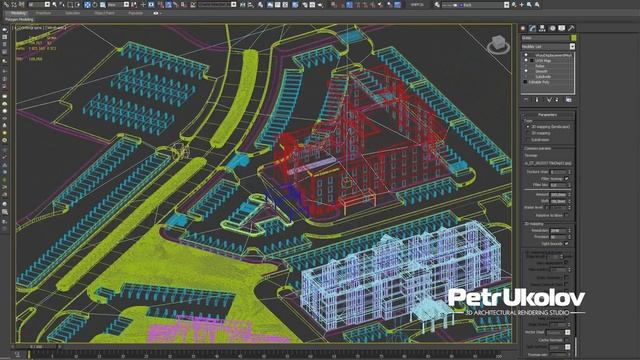640x360 pixels.
Task: Click the Align tool icon
Action: coord(251,4)
